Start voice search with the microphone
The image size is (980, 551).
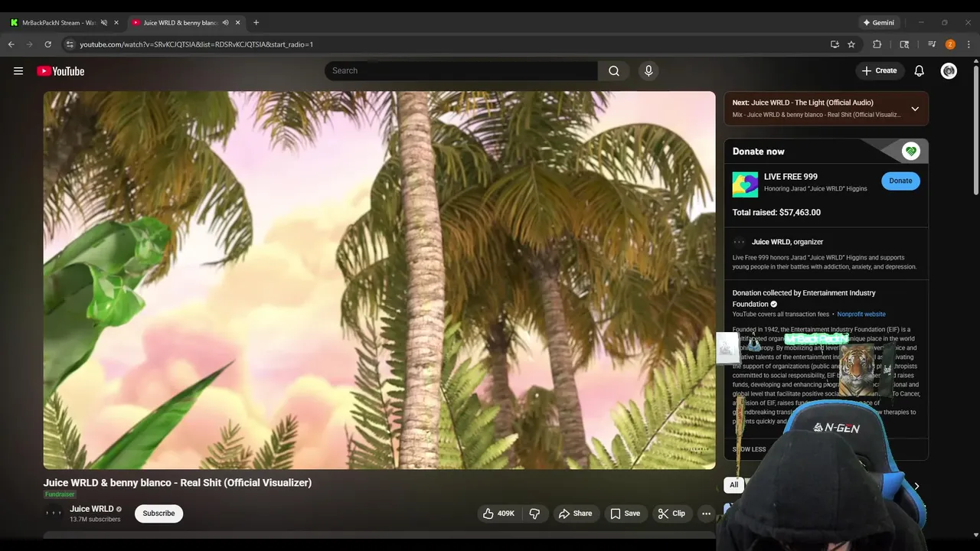[648, 71]
